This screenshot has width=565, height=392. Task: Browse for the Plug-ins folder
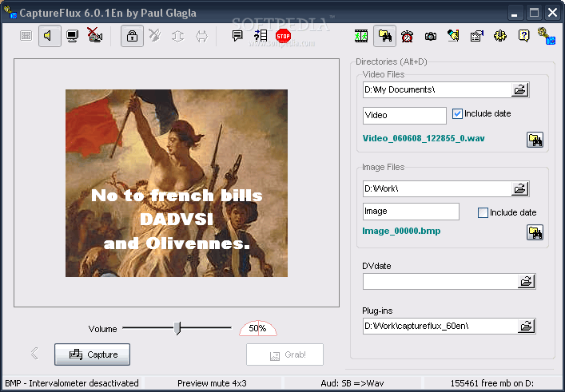click(x=527, y=326)
